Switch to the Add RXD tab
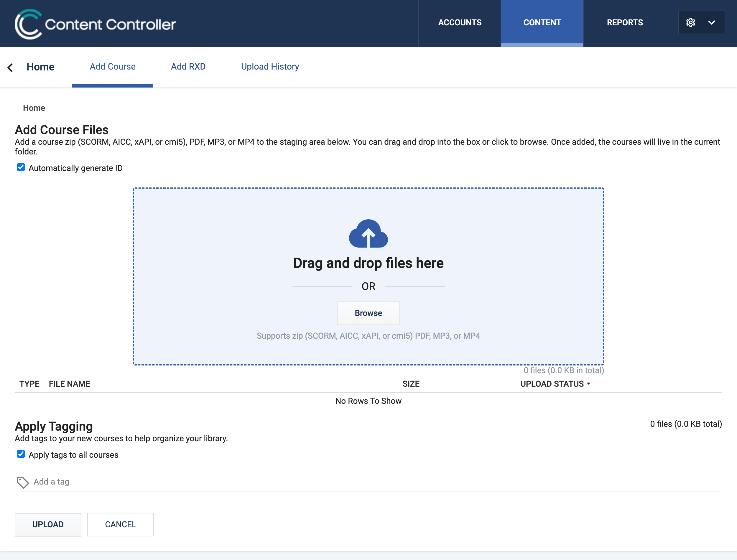Image resolution: width=737 pixels, height=560 pixels. [x=188, y=67]
